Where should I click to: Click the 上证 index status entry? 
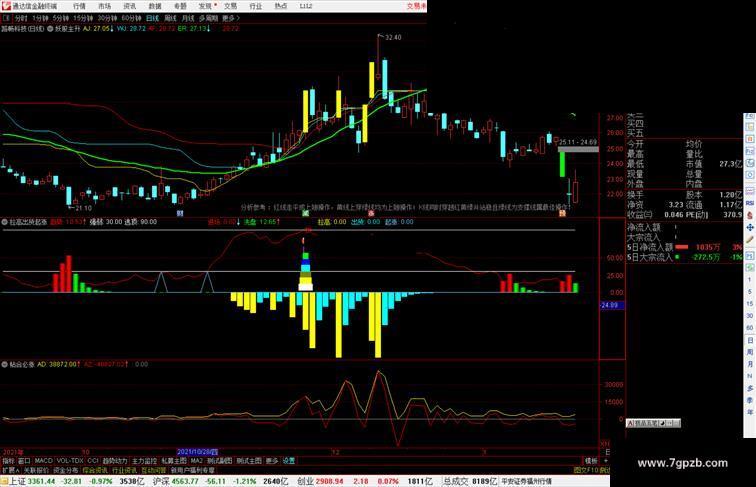tap(76, 481)
